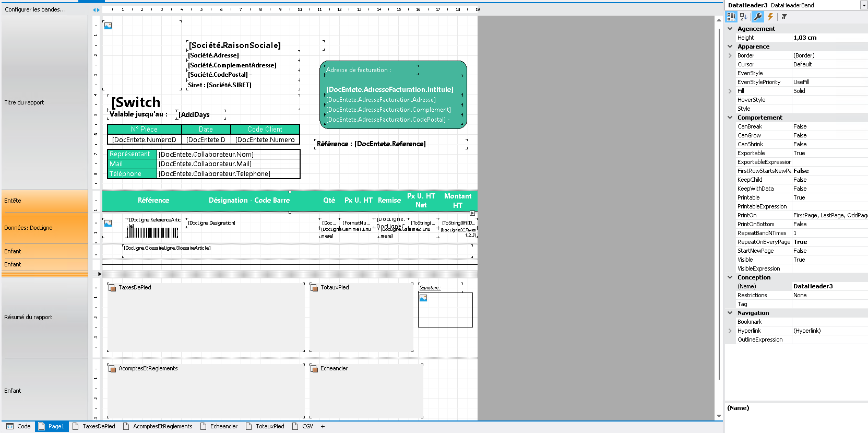This screenshot has height=433, width=868.
Task: Click the filter funnel icon in properties
Action: coord(784,17)
